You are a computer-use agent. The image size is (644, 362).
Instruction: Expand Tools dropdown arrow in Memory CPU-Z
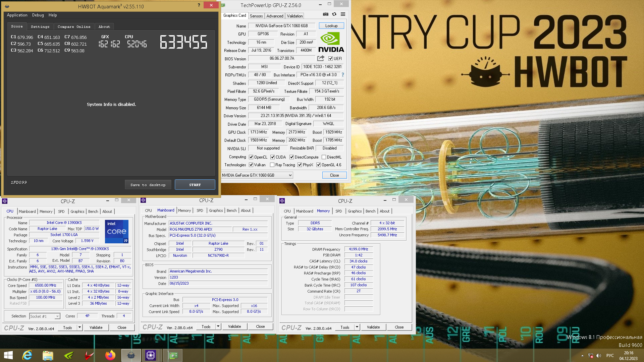coord(357,327)
